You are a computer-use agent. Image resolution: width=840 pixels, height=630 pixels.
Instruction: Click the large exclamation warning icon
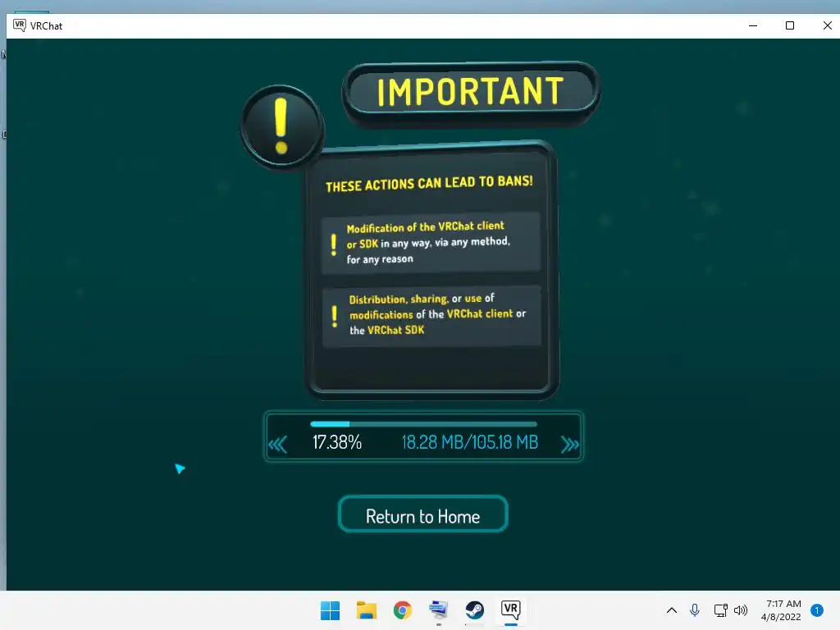tap(282, 127)
